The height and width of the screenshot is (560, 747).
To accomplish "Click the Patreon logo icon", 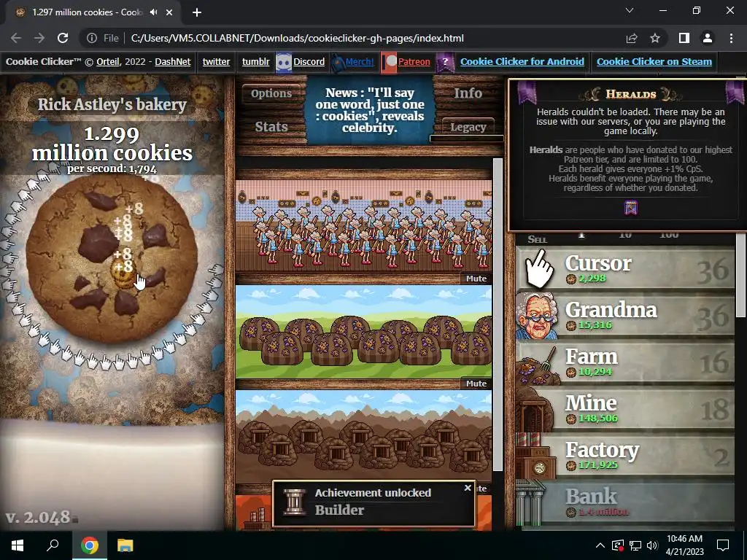I will click(x=390, y=62).
